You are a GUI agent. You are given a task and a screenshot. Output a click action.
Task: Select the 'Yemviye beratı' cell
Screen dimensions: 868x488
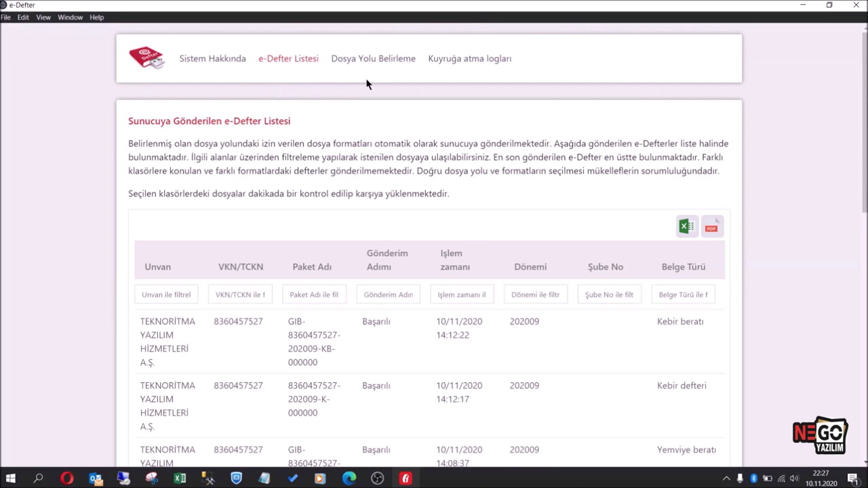pyautogui.click(x=686, y=449)
